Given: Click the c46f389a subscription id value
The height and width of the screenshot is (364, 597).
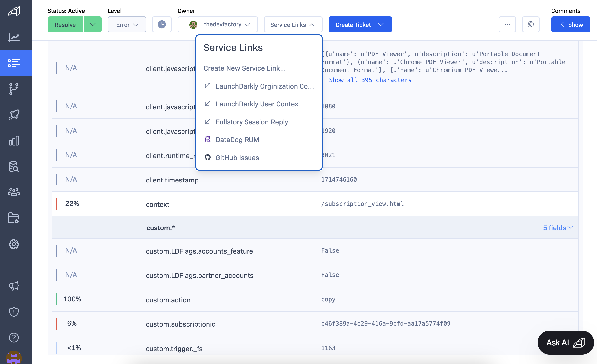Looking at the screenshot, I should [386, 323].
